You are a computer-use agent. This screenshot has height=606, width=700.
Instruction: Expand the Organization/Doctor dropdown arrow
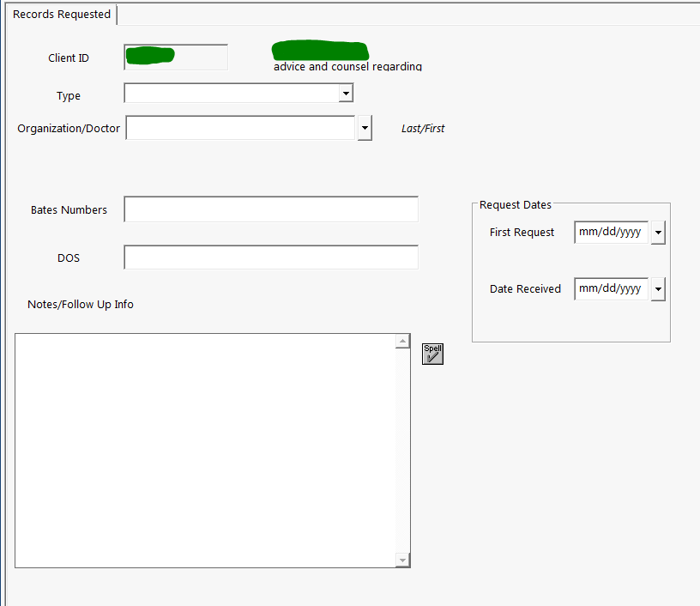pos(365,128)
